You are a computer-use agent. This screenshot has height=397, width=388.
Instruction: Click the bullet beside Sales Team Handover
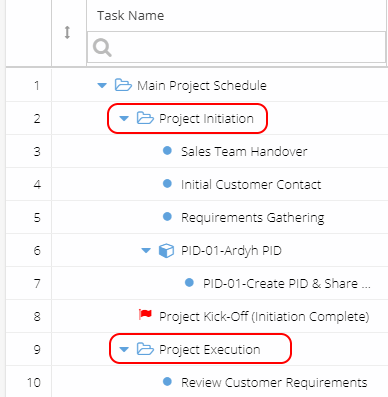(167, 151)
